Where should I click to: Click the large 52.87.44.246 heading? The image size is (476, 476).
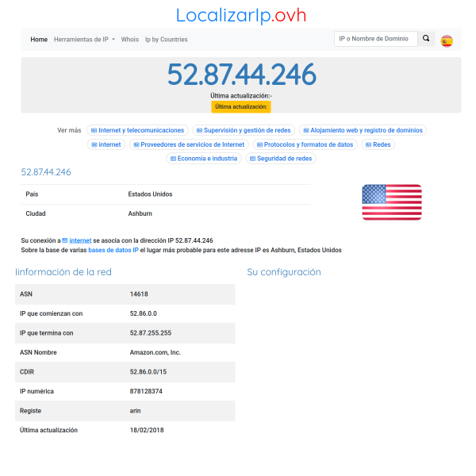(241, 75)
